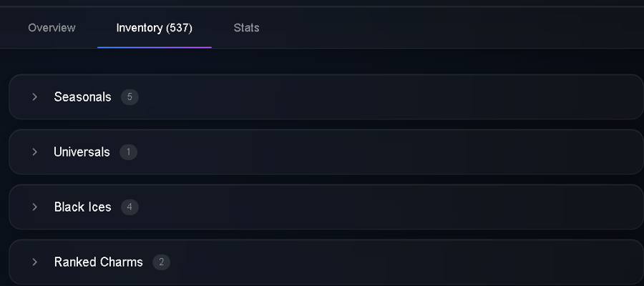The image size is (644, 286).
Task: Click the Seasonals category title
Action: 82,97
